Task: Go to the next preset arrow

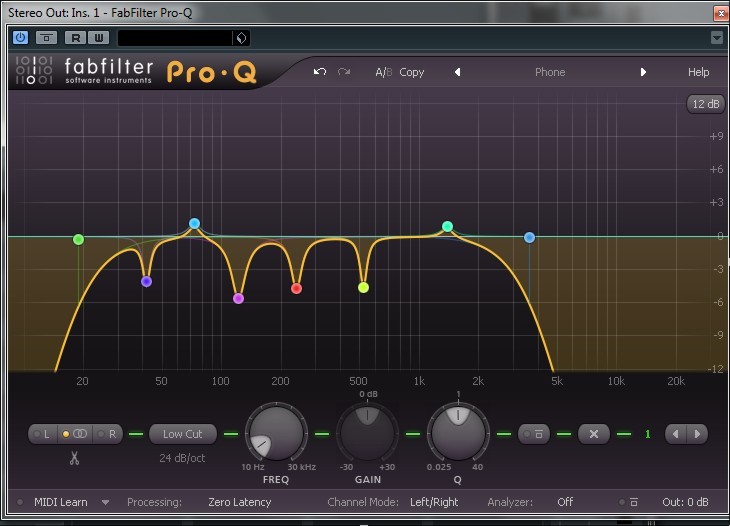Action: point(643,72)
